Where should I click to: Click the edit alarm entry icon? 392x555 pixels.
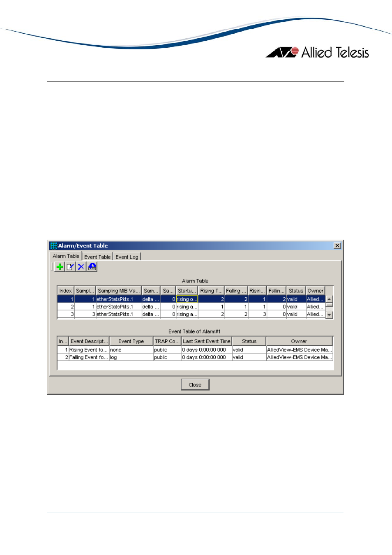click(70, 267)
